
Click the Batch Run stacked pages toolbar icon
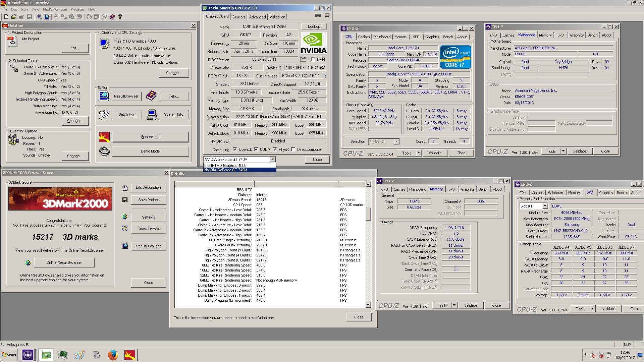(x=104, y=17)
